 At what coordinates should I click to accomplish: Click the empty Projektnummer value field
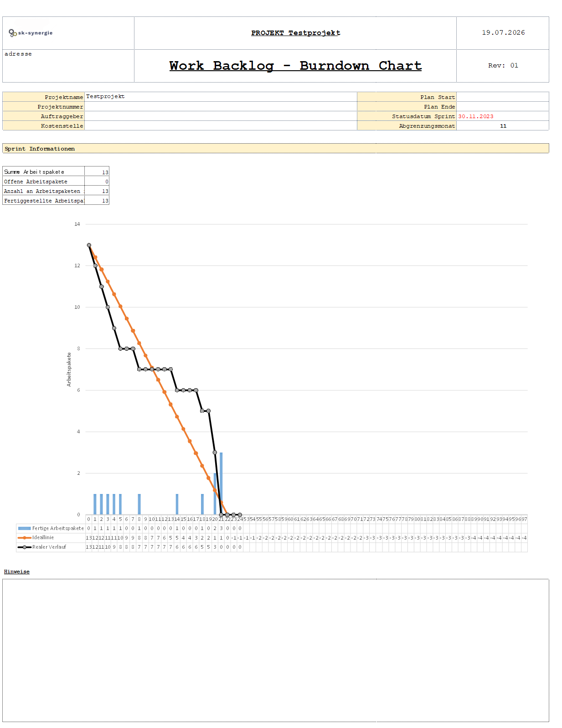coord(221,107)
